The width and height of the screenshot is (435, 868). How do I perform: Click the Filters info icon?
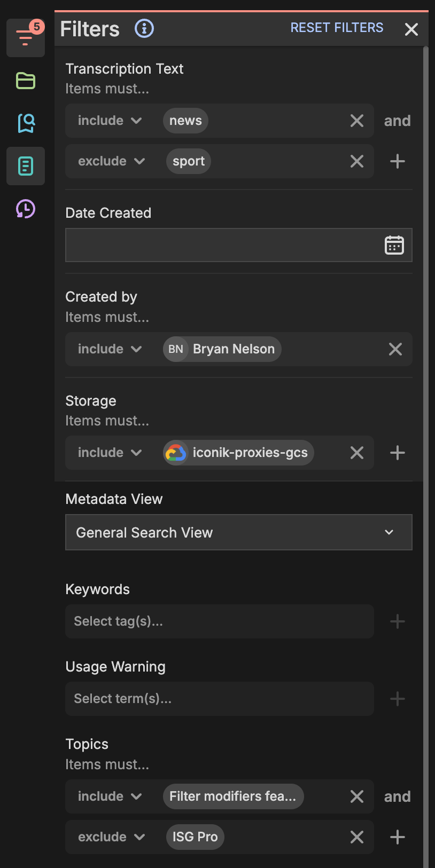(144, 28)
